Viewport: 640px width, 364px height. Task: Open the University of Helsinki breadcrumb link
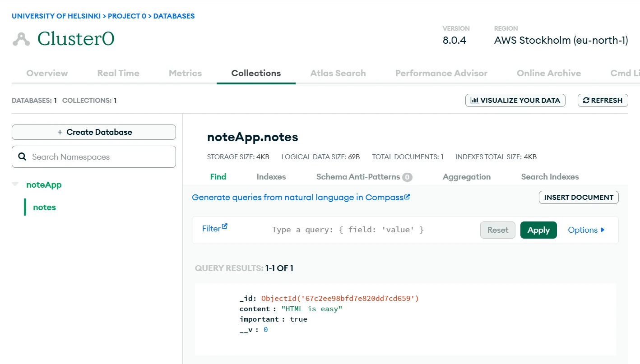[x=56, y=16]
